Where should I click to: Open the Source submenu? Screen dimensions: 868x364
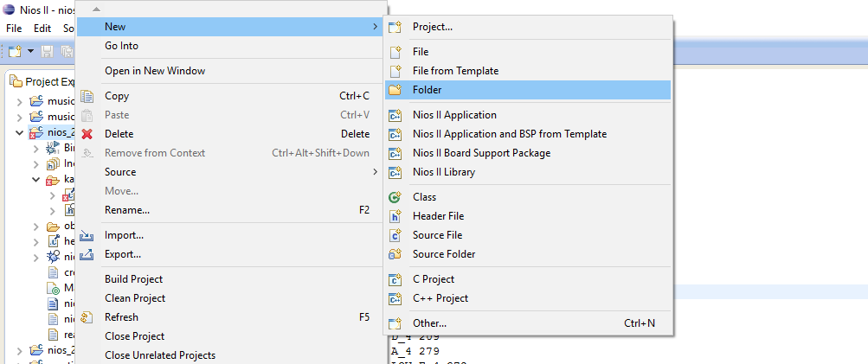pos(229,172)
